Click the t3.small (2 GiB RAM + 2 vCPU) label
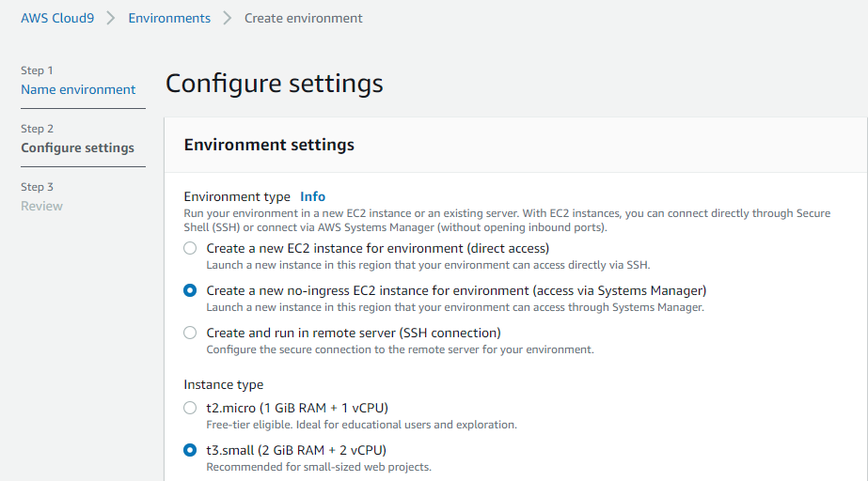The image size is (868, 481). point(296,450)
